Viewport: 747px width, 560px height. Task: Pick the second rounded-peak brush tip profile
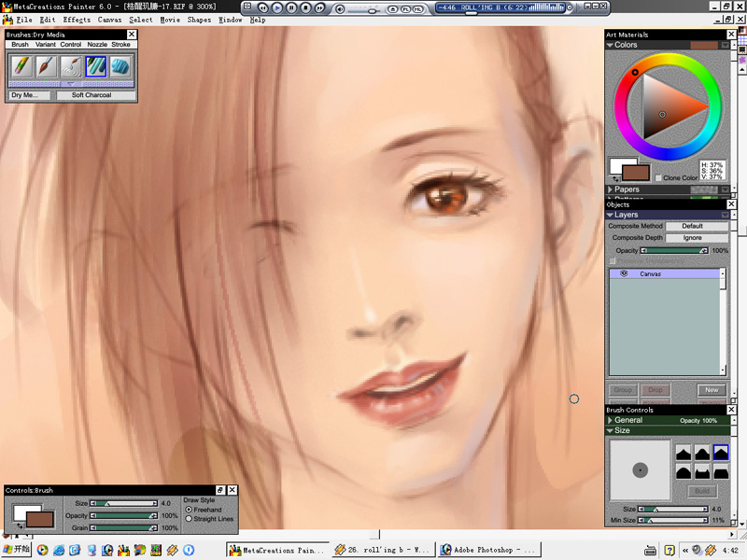(x=702, y=453)
